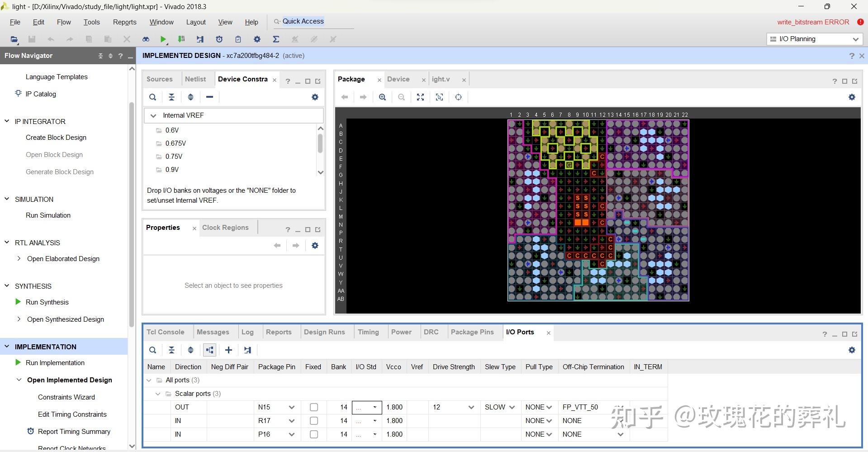Zoom in on the Package view

[x=383, y=97]
